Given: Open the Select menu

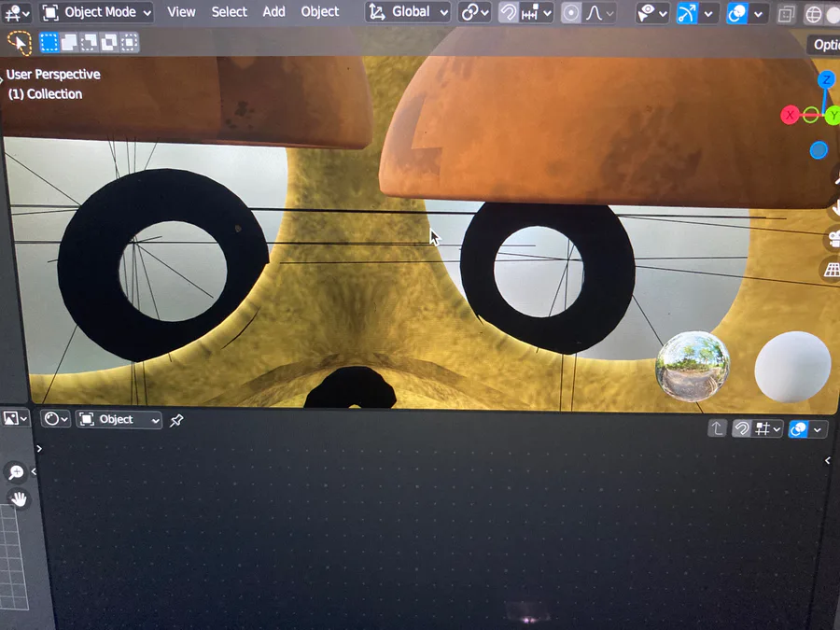Looking at the screenshot, I should pos(229,12).
